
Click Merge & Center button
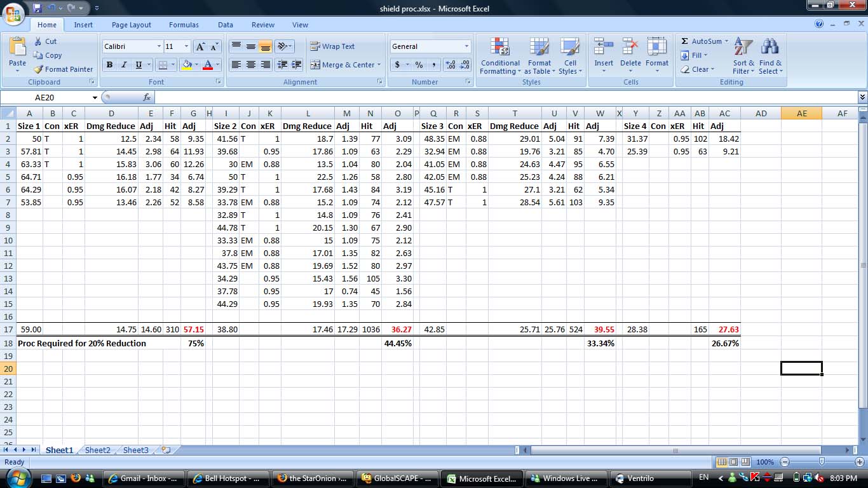(x=345, y=65)
